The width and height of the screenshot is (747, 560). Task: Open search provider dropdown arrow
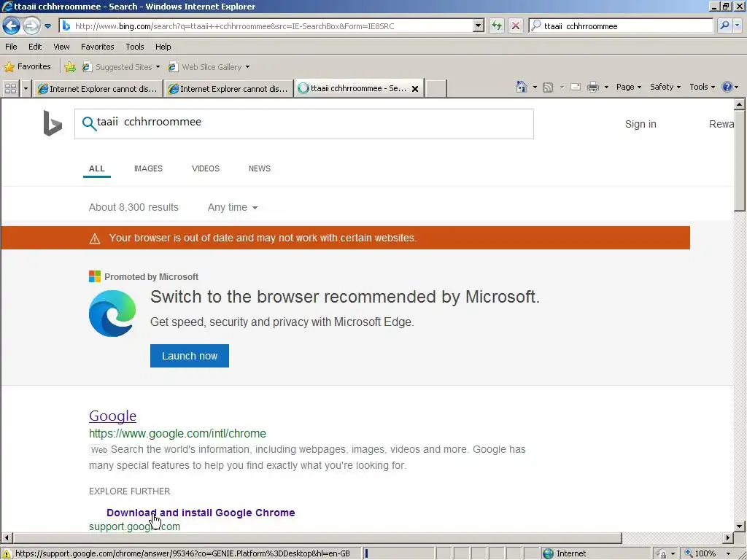coord(738,26)
